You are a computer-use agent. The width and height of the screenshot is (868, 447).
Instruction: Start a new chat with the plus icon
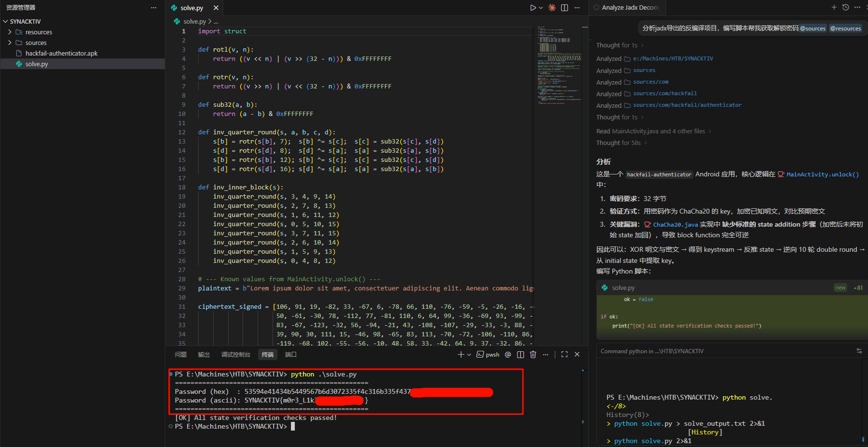click(x=834, y=7)
